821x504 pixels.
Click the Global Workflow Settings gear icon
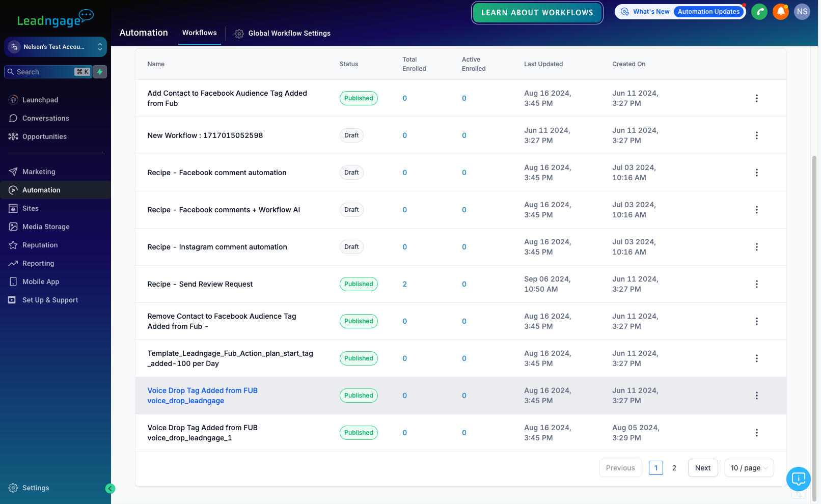[x=239, y=34]
